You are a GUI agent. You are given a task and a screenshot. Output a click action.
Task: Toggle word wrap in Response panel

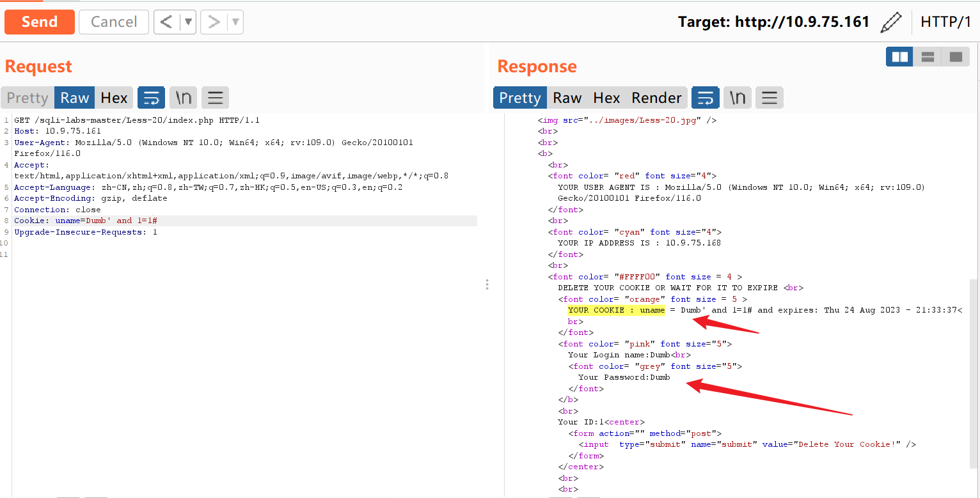pos(706,98)
